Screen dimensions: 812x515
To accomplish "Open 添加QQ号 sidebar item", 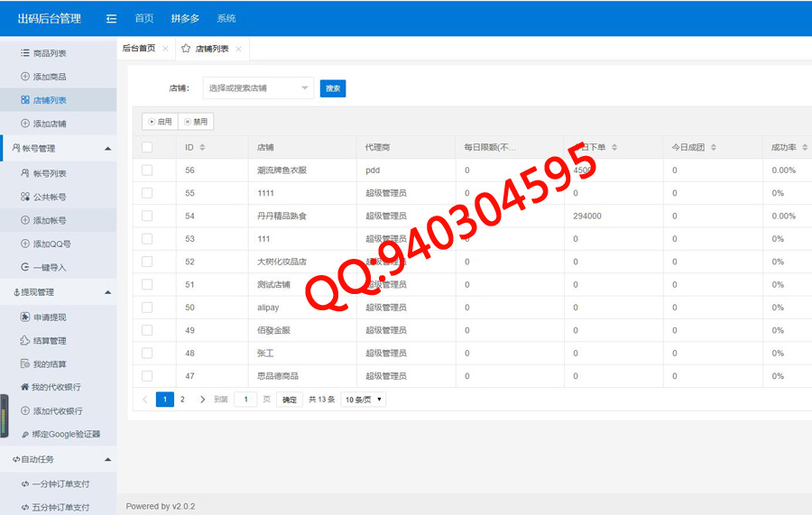I will point(51,244).
